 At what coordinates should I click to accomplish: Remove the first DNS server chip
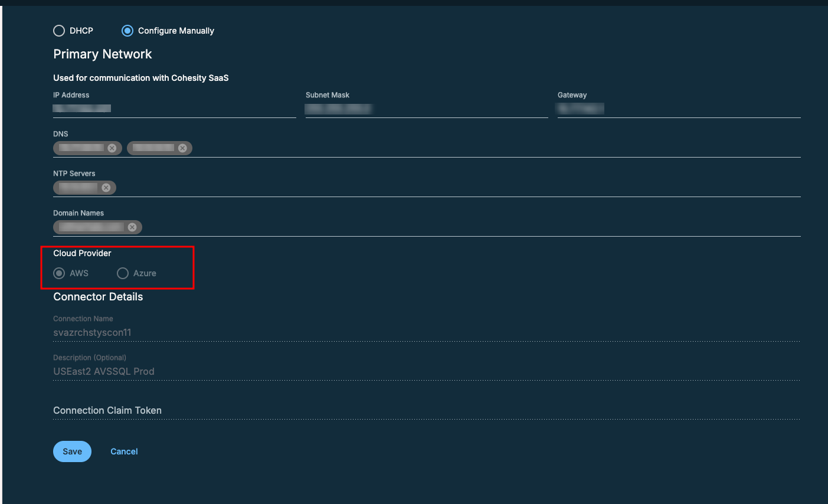pyautogui.click(x=112, y=148)
